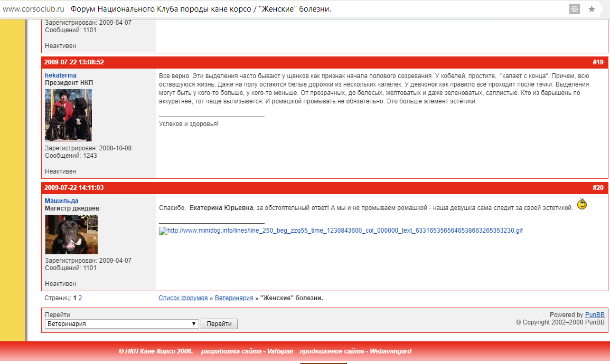Open the permalink for post #19
Image resolution: width=610 pixels, height=364 pixels.
[x=598, y=62]
